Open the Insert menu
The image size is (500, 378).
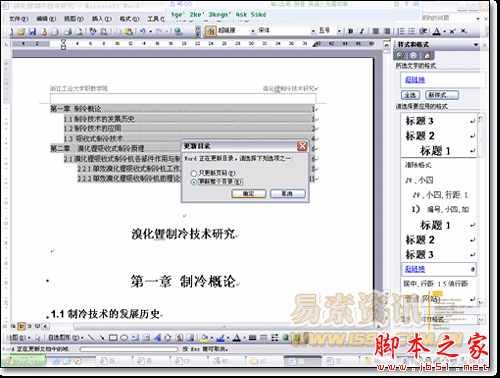pyautogui.click(x=101, y=19)
